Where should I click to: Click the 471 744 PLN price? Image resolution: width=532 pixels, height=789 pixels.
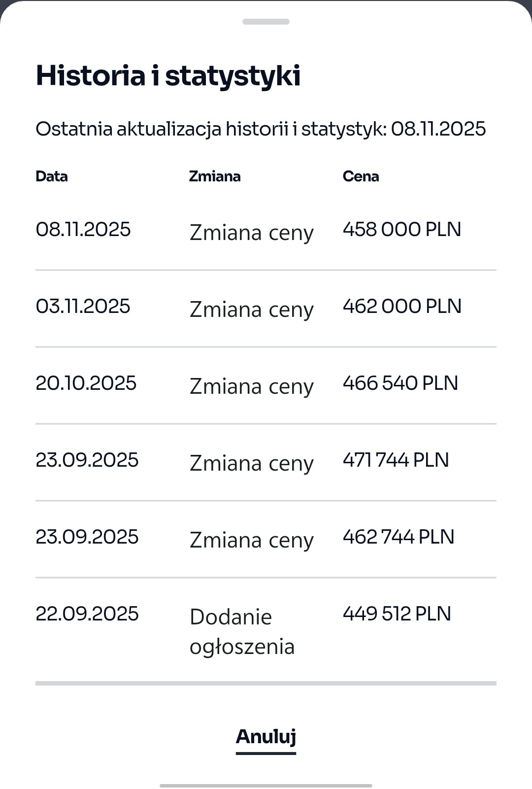(x=396, y=460)
